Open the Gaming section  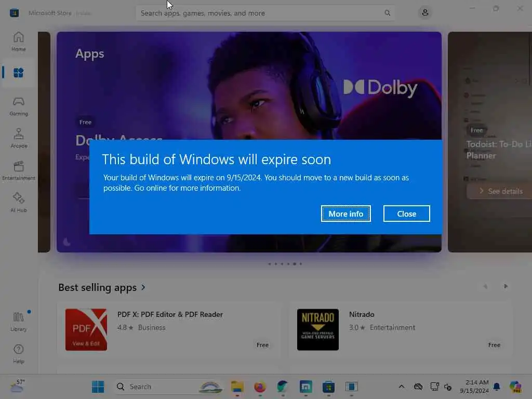click(x=19, y=106)
